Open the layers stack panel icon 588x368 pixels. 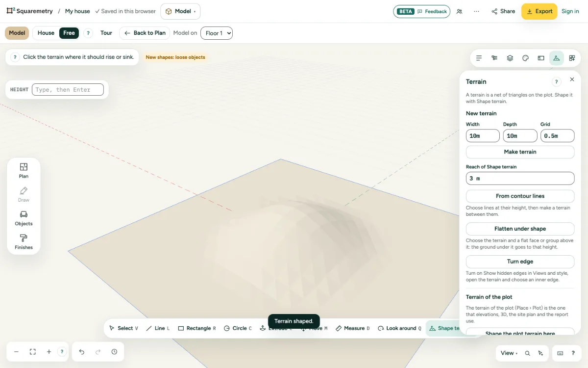[x=510, y=58]
